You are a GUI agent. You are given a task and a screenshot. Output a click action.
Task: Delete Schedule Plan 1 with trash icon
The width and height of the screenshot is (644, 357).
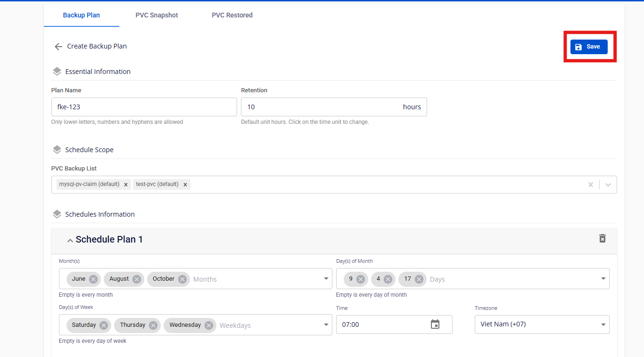coord(602,238)
